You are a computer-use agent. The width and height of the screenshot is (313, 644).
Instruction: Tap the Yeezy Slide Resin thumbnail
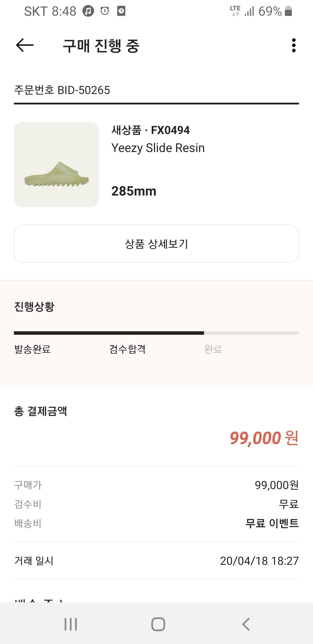(57, 164)
